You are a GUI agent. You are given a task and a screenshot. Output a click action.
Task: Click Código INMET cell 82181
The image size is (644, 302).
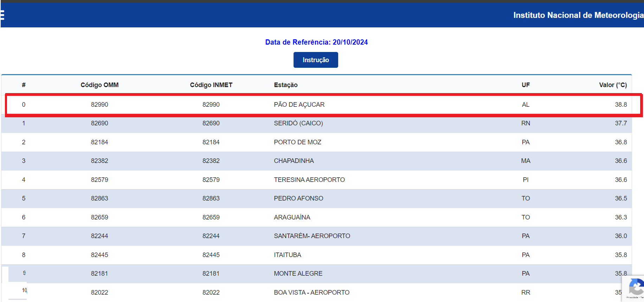(211, 274)
